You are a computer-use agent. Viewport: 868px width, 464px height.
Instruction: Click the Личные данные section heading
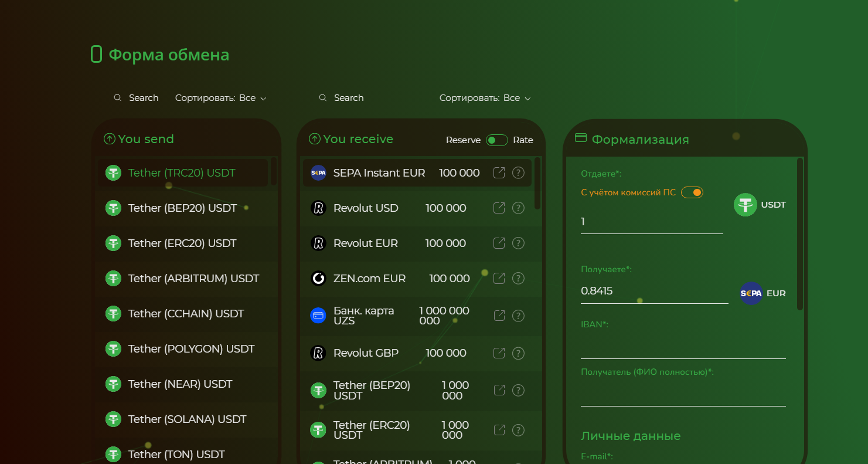pos(631,436)
